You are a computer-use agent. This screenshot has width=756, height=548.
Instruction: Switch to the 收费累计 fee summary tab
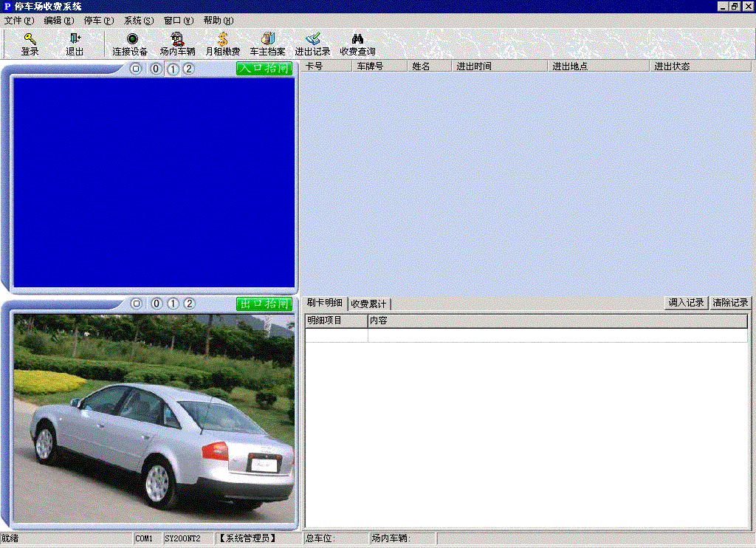pos(369,304)
